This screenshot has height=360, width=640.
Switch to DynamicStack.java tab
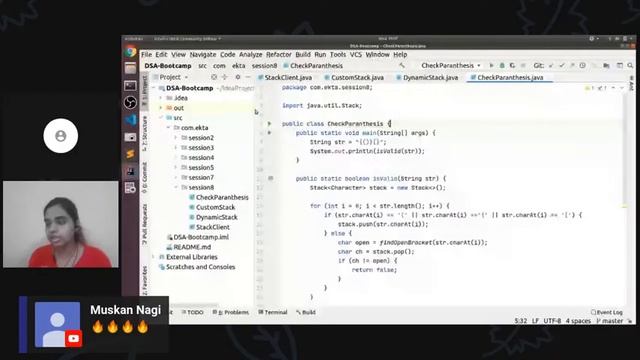(427, 77)
